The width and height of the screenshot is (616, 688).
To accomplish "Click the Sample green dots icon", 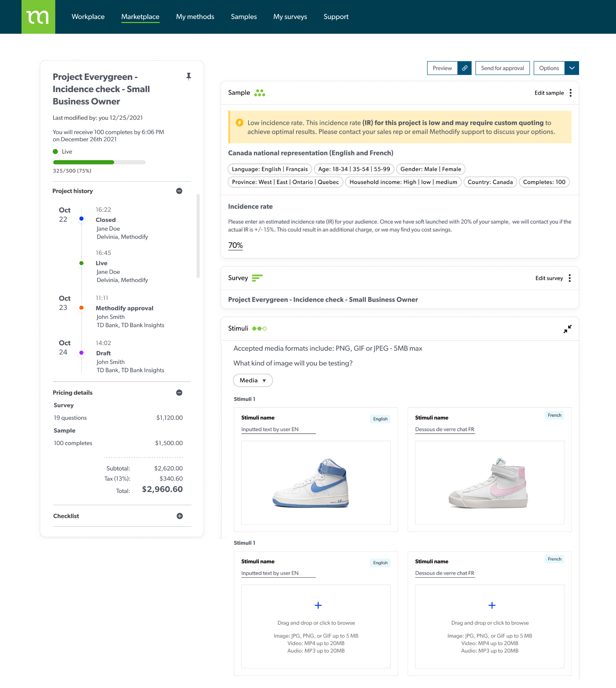I will [260, 93].
